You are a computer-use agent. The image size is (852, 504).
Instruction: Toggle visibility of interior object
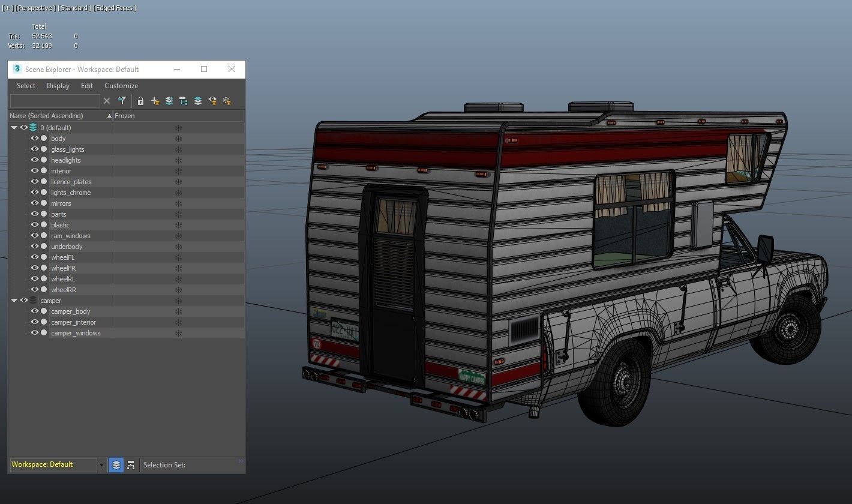coord(35,171)
